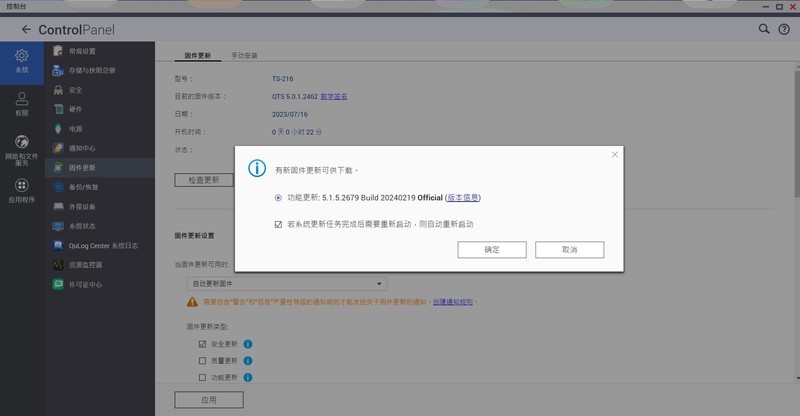
Task: Open the 数字签名 link
Action: (334, 96)
